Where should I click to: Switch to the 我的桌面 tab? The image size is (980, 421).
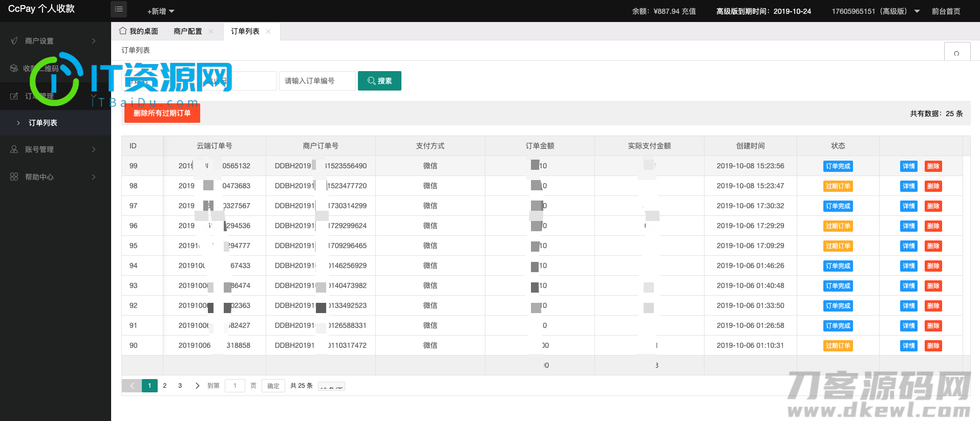pos(139,31)
